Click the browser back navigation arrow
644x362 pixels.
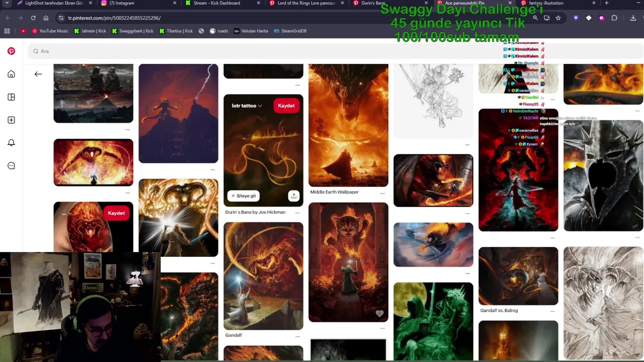(8, 18)
